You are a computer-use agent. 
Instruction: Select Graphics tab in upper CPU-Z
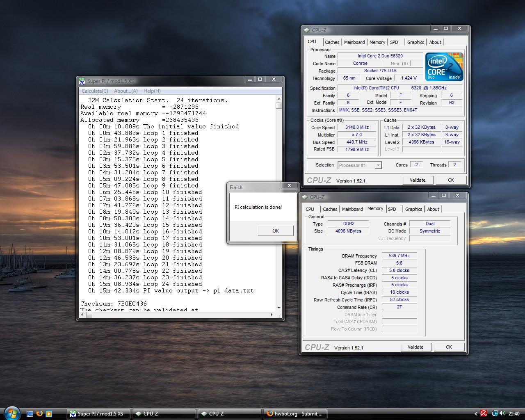(x=415, y=42)
